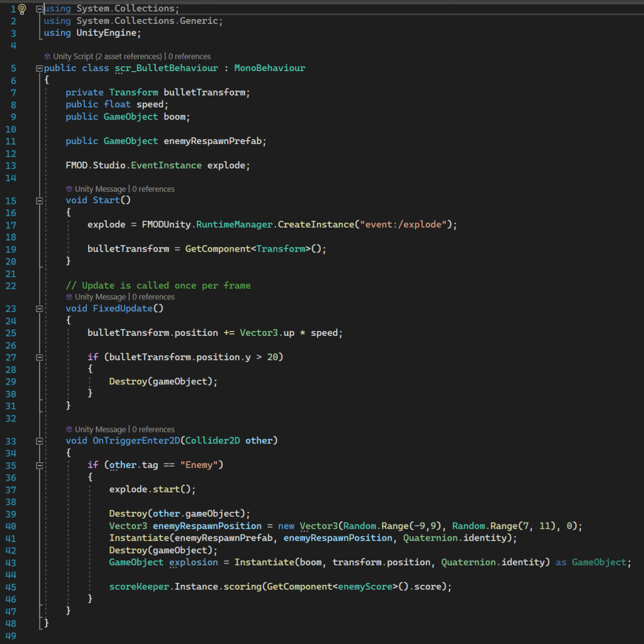Click the MonoBehaviour base class name

coord(270,68)
